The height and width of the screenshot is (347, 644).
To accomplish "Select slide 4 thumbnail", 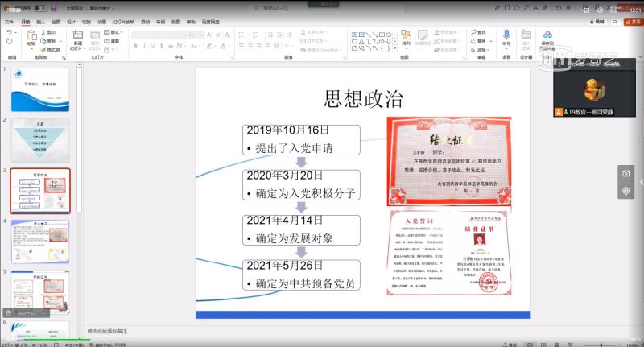I will click(x=40, y=242).
